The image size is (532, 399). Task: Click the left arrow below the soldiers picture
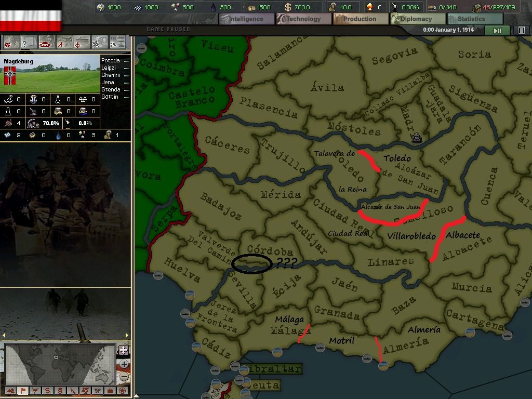pyautogui.click(x=4, y=335)
